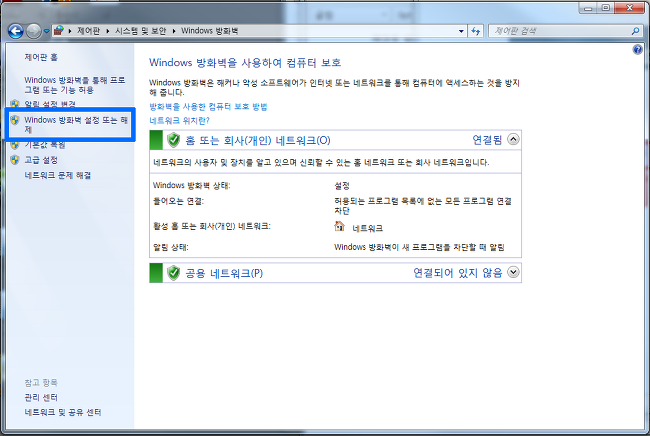Close the window with red X button
This screenshot has width=650, height=436.
tap(630, 7)
